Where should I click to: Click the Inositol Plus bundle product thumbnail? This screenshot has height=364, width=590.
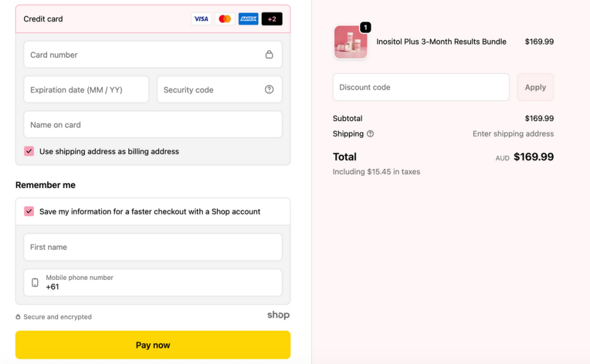[350, 42]
